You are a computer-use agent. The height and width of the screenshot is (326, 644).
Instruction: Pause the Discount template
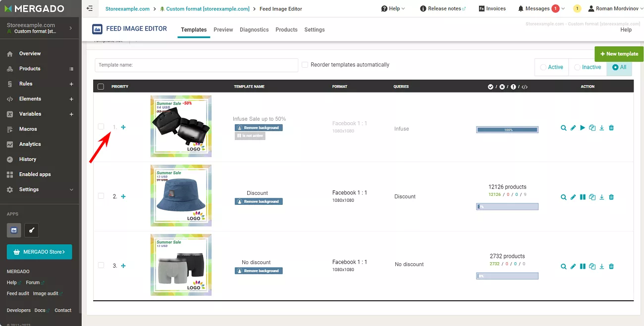tap(583, 197)
